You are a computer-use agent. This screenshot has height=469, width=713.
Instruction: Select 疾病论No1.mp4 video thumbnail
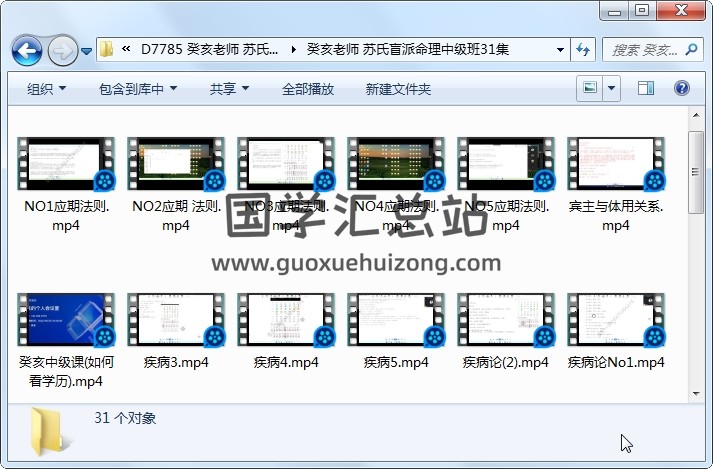tap(617, 320)
